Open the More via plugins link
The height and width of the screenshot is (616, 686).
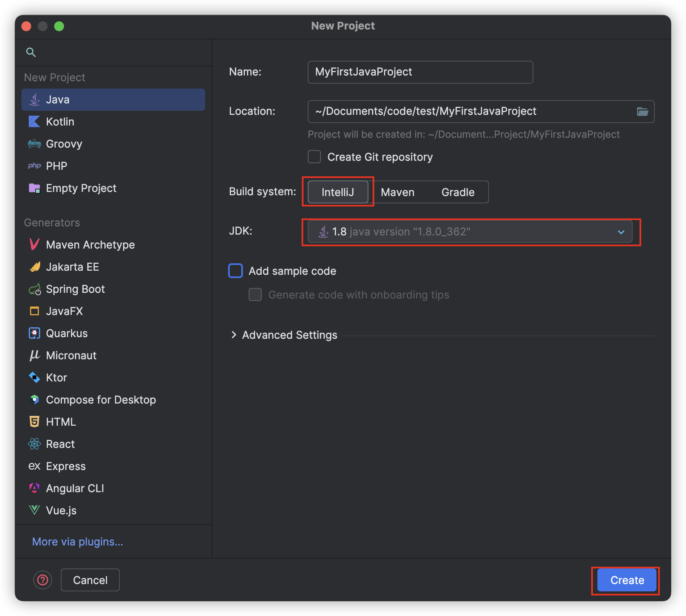tap(78, 542)
